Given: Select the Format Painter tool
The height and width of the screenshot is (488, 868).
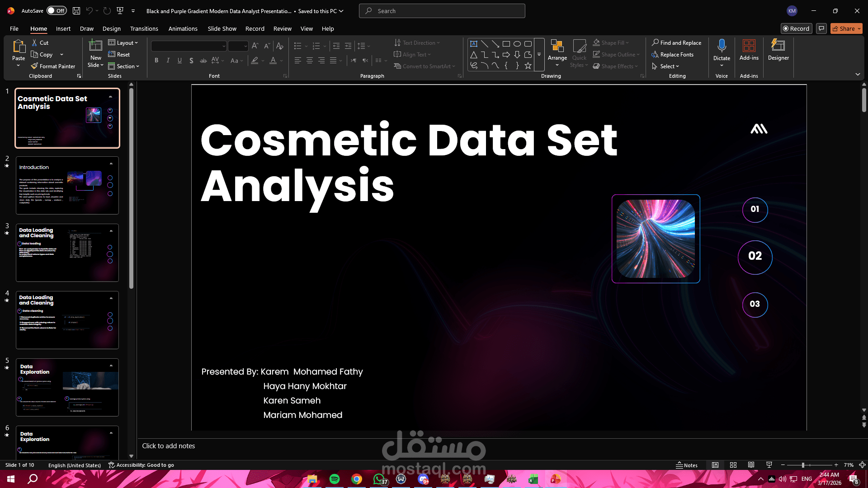Looking at the screenshot, I should (53, 66).
